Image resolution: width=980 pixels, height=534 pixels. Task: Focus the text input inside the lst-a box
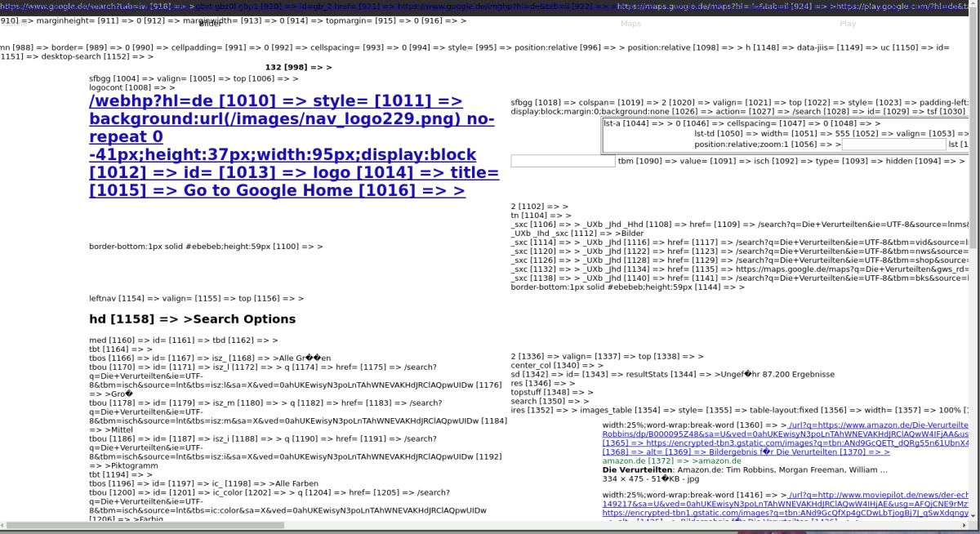893,144
